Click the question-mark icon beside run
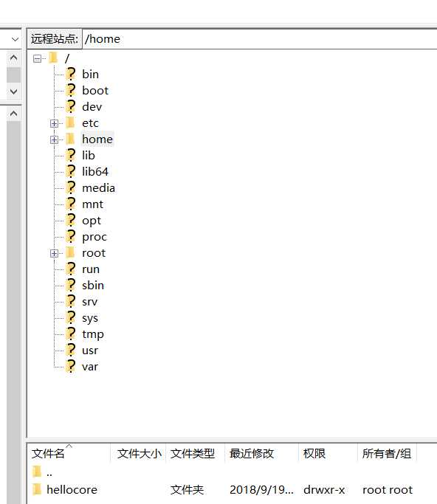This screenshot has width=437, height=504. [71, 269]
